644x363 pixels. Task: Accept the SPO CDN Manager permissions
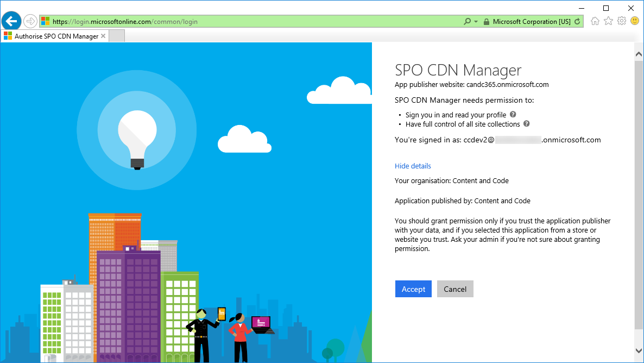[414, 289]
